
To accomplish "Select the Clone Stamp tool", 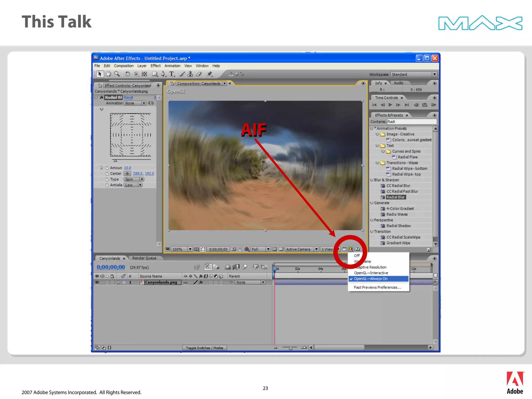I will (190, 74).
